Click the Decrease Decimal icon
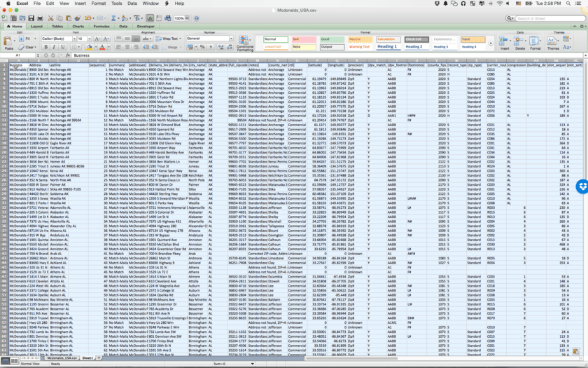Viewport: 588px width, 368px height. click(229, 47)
